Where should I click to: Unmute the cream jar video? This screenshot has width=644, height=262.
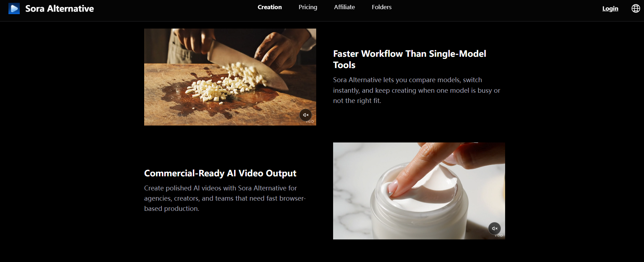495,229
